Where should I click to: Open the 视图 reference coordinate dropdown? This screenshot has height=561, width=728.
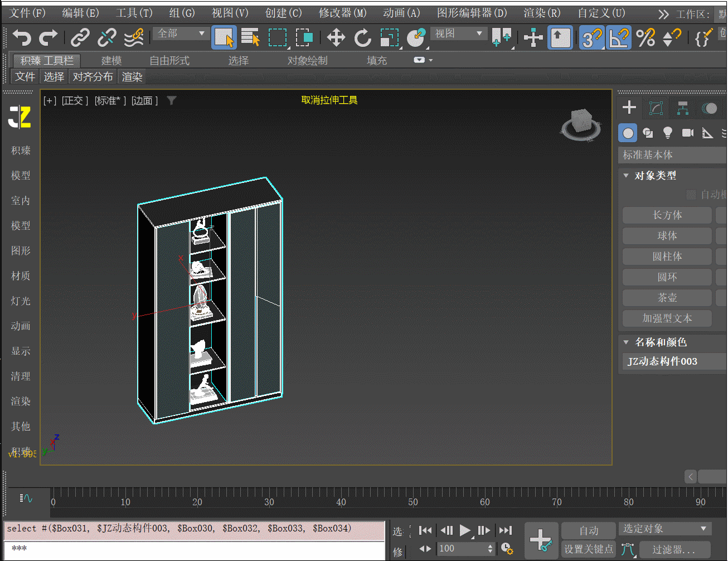tap(459, 33)
